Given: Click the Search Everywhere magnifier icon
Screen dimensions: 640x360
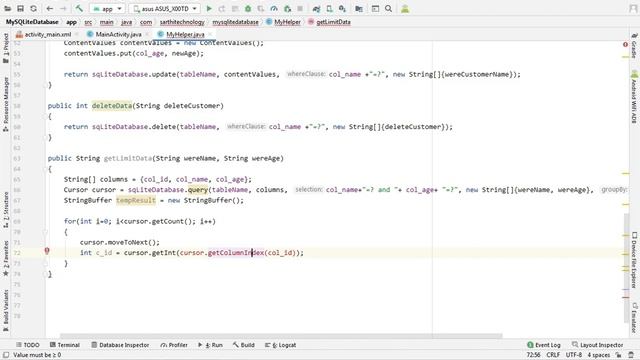Looking at the screenshot, I should coord(388,9).
